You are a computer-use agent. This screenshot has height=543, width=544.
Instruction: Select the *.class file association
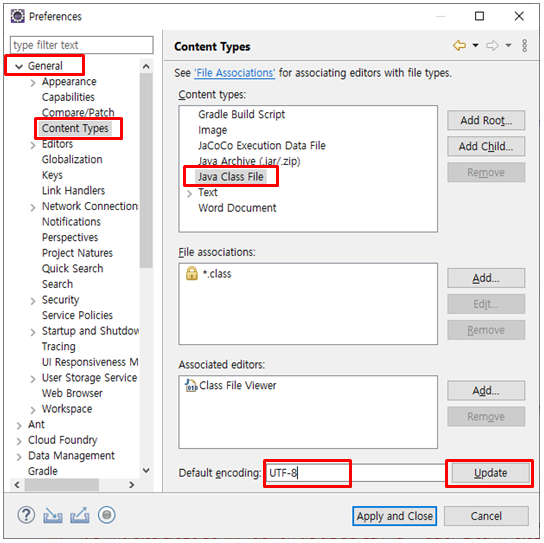pos(217,274)
